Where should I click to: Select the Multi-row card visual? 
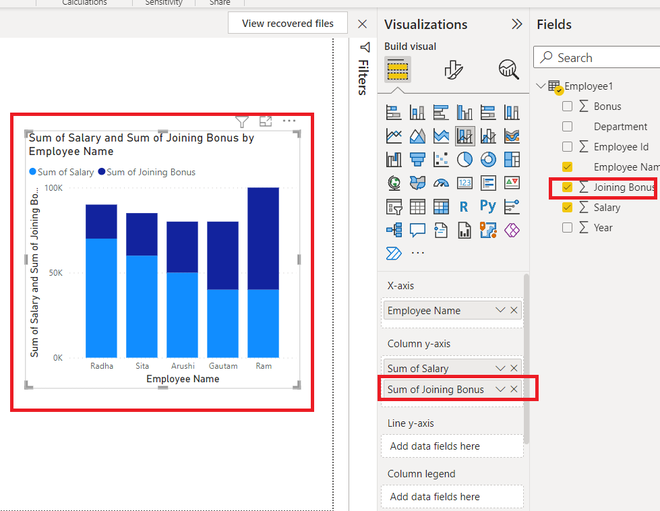pyautogui.click(x=488, y=184)
